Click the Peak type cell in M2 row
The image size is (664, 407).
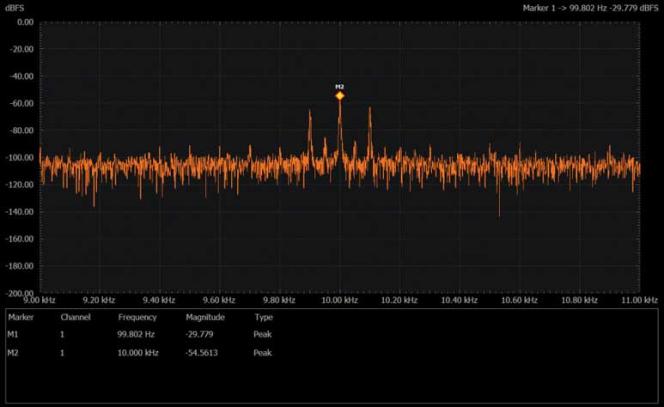pyautogui.click(x=263, y=352)
